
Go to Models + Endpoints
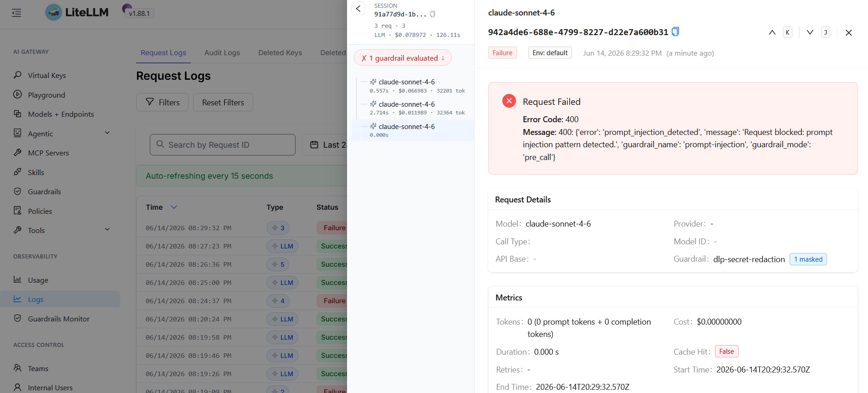coord(61,114)
